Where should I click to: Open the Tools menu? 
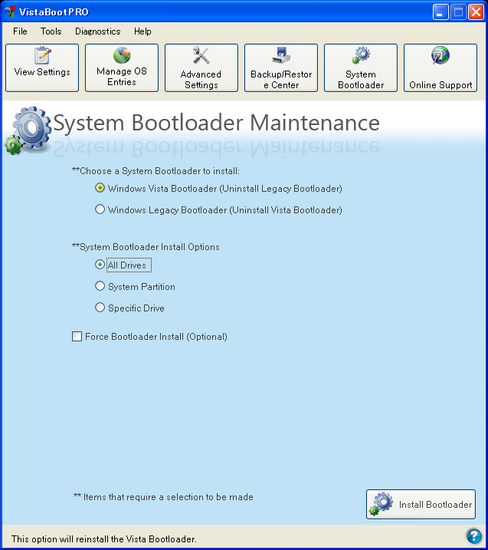tap(51, 31)
